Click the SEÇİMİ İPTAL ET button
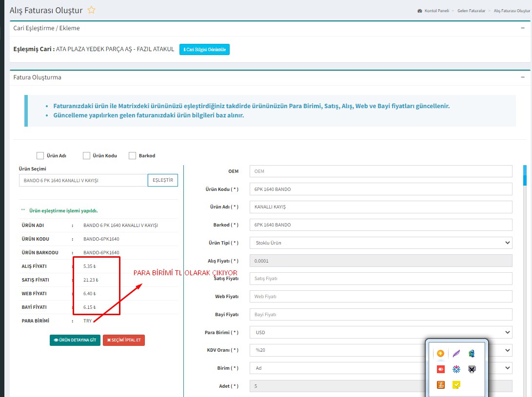 124,340
